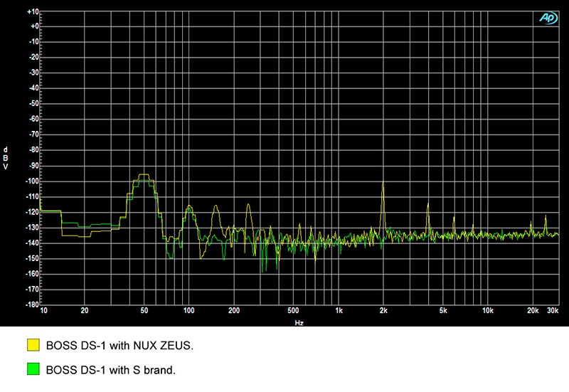The width and height of the screenshot is (569, 392).
Task: Click the AP logo in top-right corner
Action: [548, 18]
